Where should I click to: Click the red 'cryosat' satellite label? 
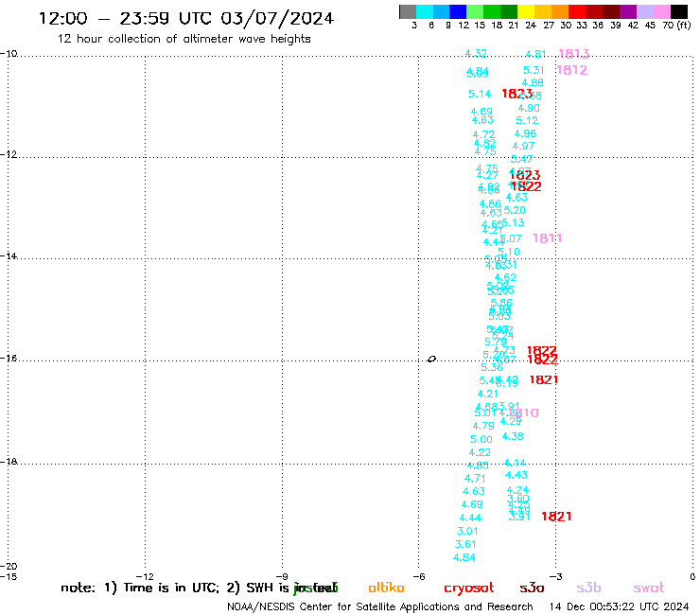click(469, 589)
